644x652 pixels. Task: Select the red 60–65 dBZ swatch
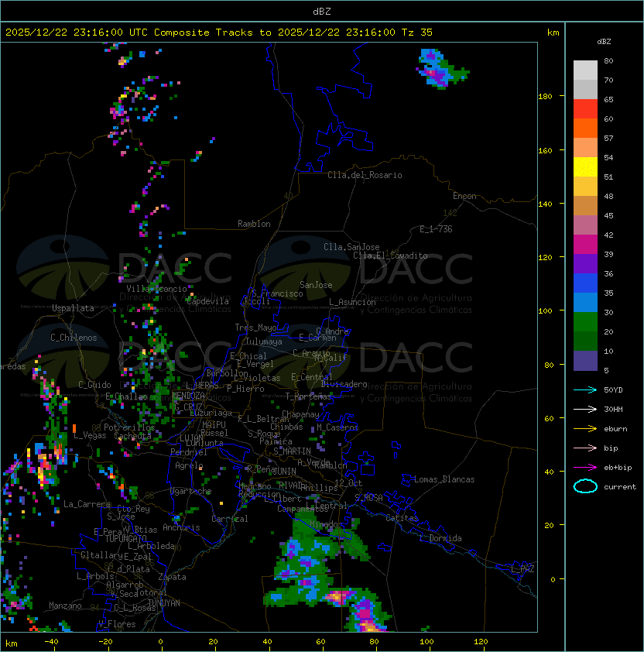point(585,109)
